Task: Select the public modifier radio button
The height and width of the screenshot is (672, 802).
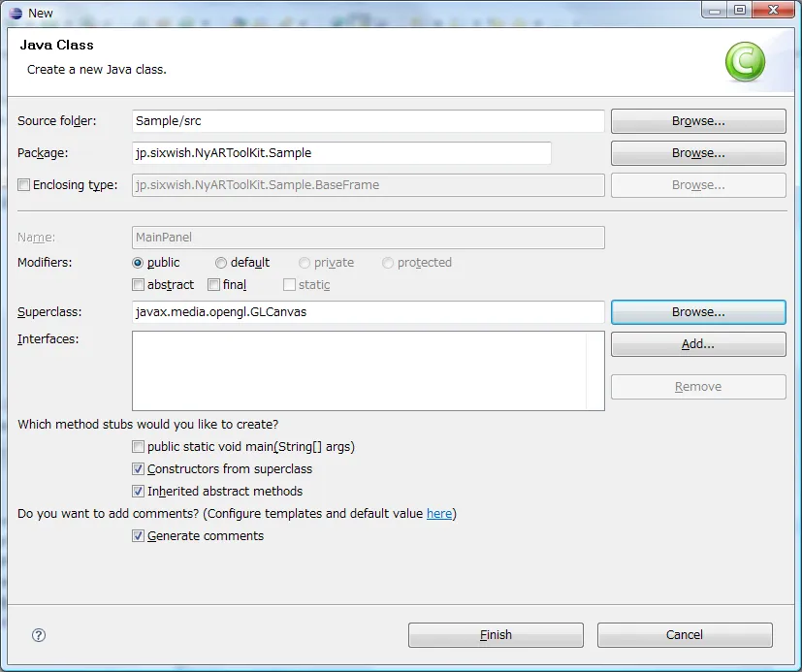Action: [138, 263]
